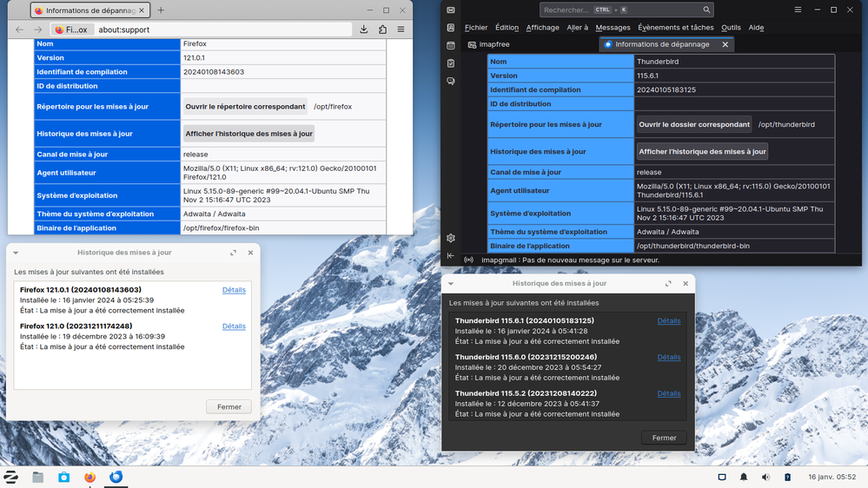Open the Outils menu in Thunderbird
Image resolution: width=868 pixels, height=488 pixels.
pyautogui.click(x=731, y=28)
